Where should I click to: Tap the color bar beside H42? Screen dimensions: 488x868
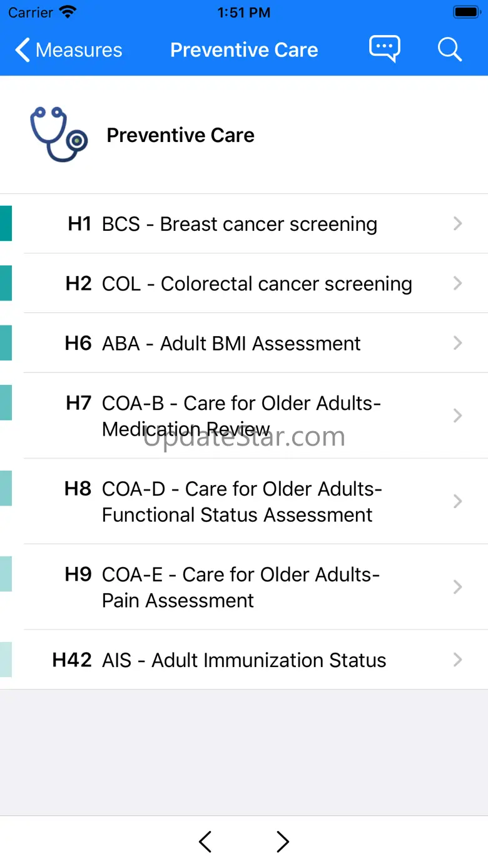[6, 660]
